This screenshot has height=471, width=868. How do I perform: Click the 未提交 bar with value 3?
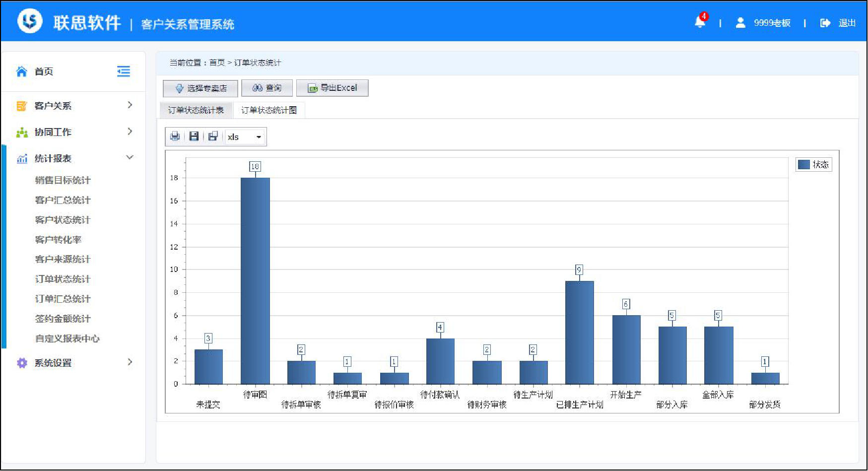pos(208,367)
